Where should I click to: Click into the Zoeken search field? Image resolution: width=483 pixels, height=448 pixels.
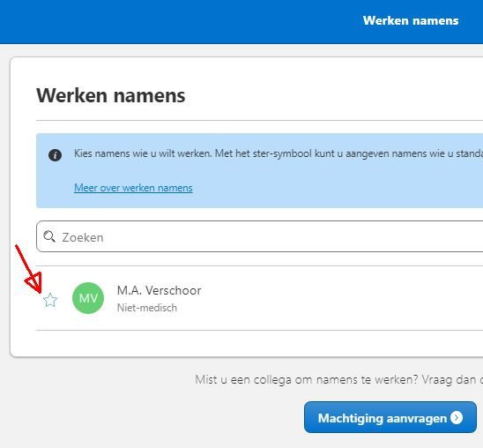click(259, 236)
